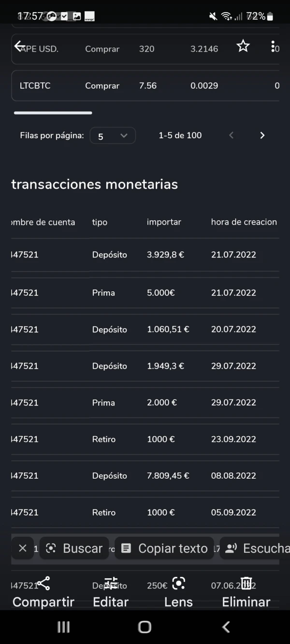Mark image as favorite with star
This screenshot has width=290, height=644.
pyautogui.click(x=243, y=46)
